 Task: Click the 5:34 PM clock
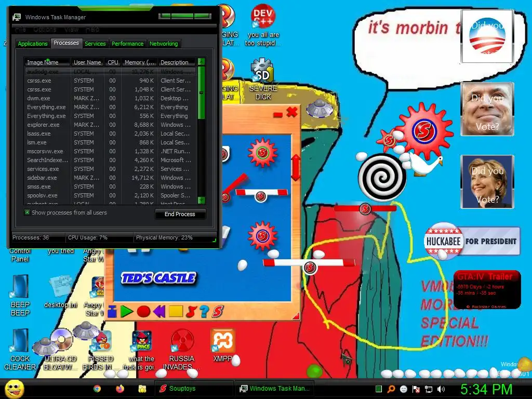[486, 389]
